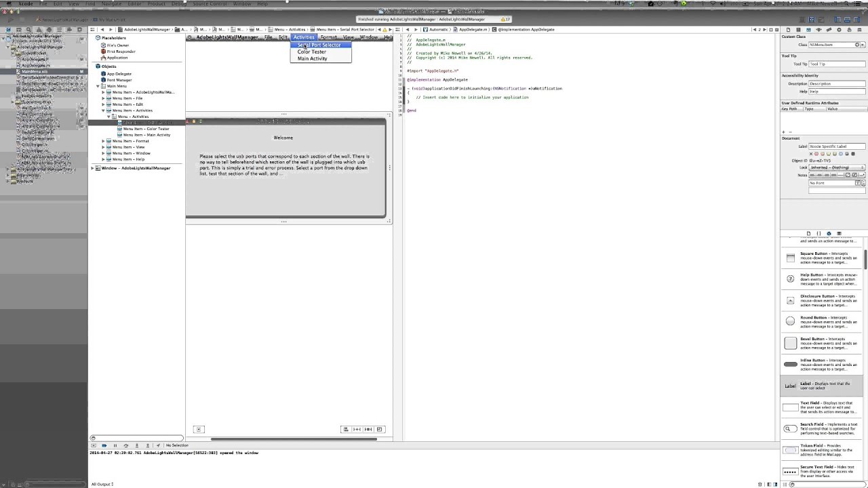
Task: Open the No Font picker
Action: [x=859, y=183]
